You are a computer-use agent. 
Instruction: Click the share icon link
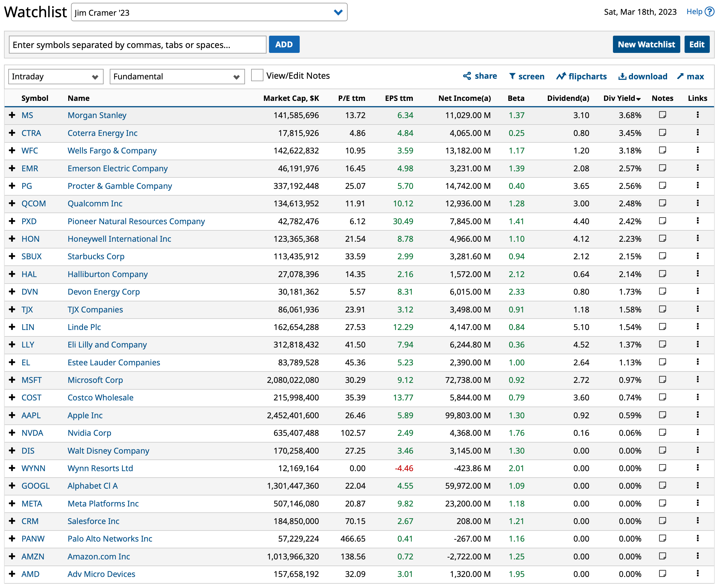tap(480, 76)
